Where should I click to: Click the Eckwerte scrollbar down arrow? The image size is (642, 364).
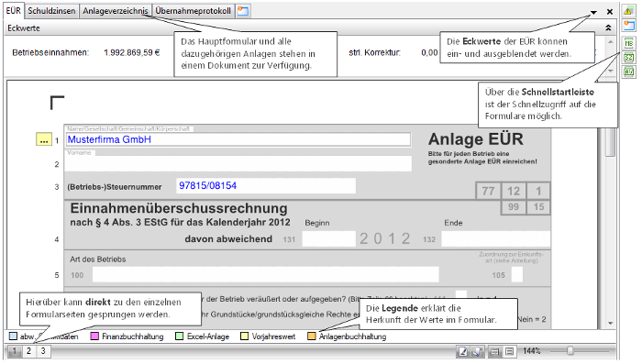tap(611, 71)
